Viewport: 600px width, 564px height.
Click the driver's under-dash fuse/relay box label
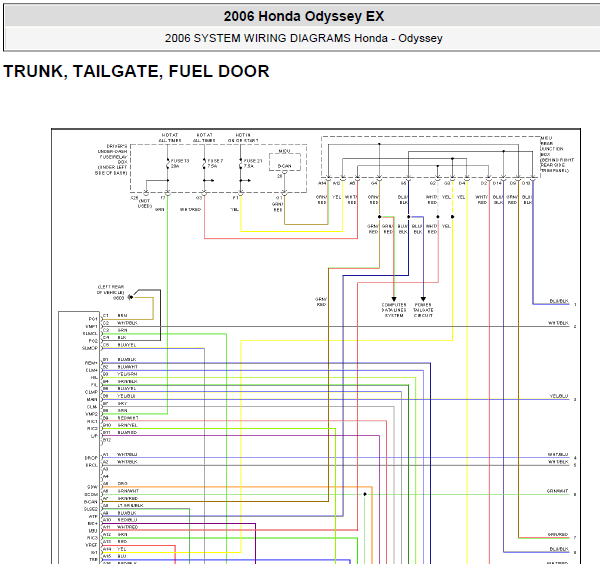pyautogui.click(x=112, y=160)
